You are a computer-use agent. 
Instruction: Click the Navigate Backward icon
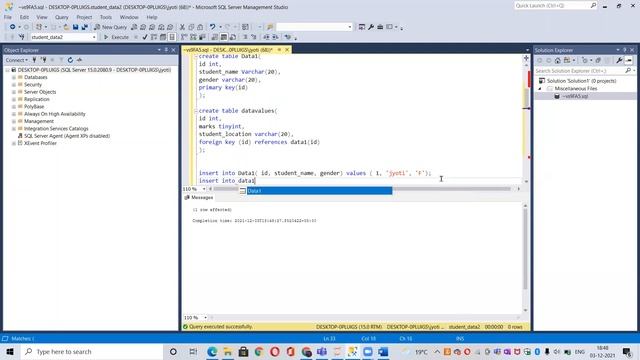(13, 27)
